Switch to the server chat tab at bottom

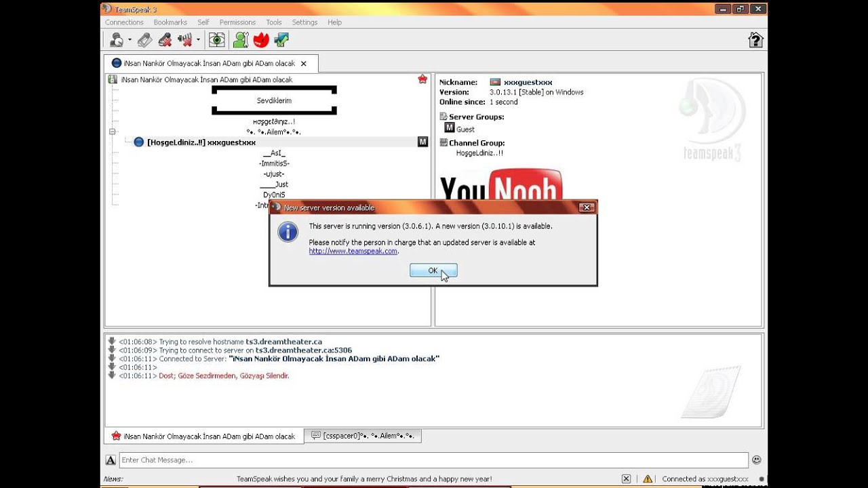pyautogui.click(x=203, y=436)
